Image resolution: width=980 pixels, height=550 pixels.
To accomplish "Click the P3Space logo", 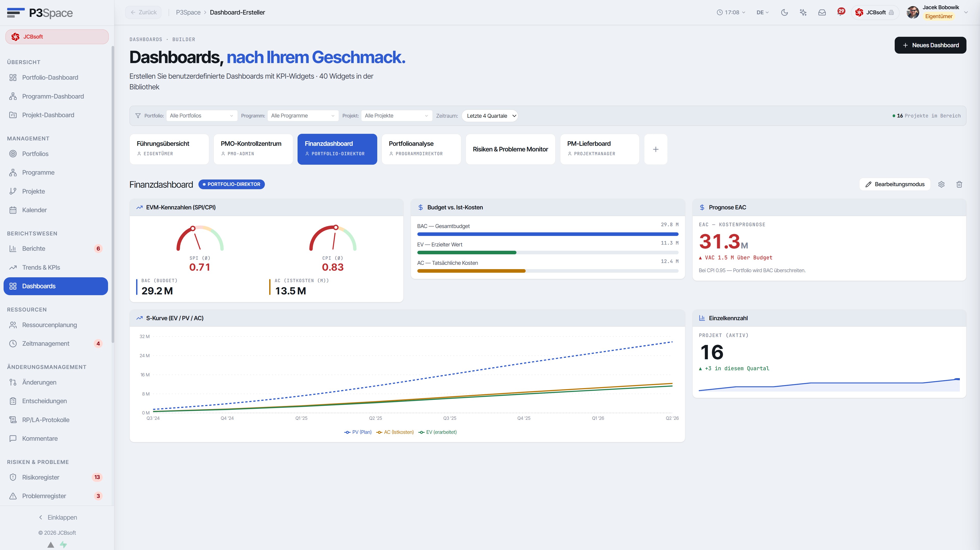I will click(40, 13).
